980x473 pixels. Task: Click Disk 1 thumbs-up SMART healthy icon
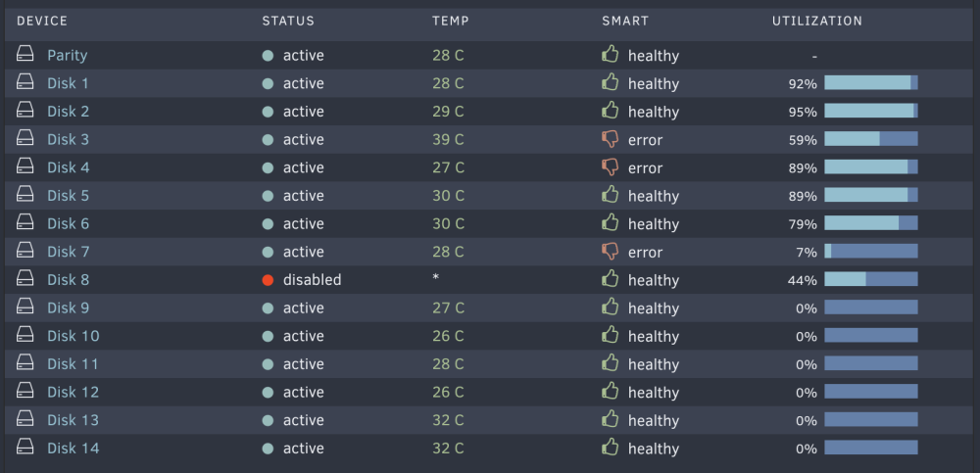(x=610, y=82)
